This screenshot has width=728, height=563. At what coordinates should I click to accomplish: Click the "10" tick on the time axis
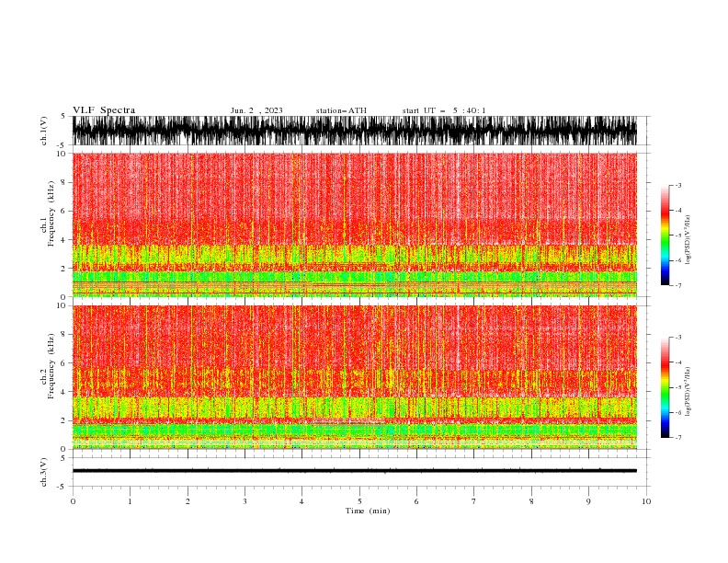tap(646, 501)
